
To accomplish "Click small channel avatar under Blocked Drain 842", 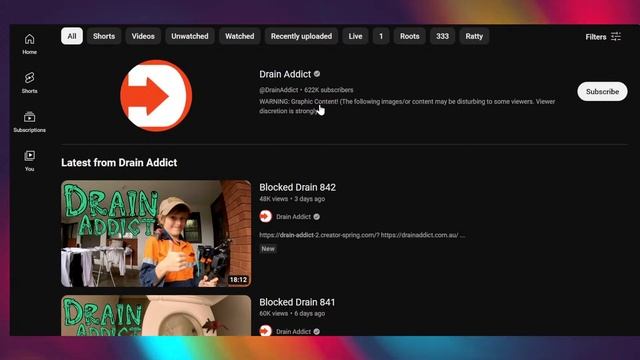I will click(266, 216).
